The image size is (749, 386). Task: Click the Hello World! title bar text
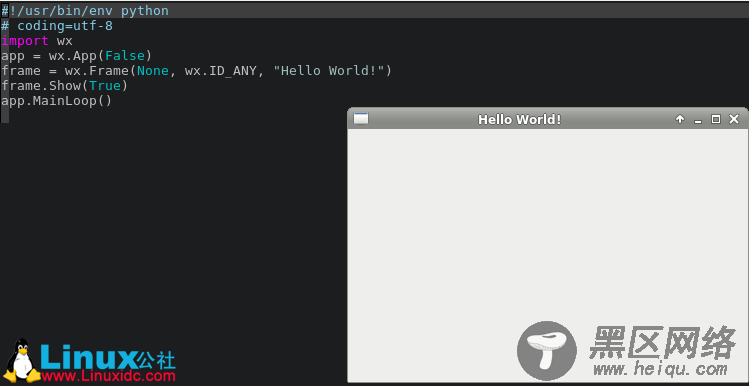tap(520, 119)
